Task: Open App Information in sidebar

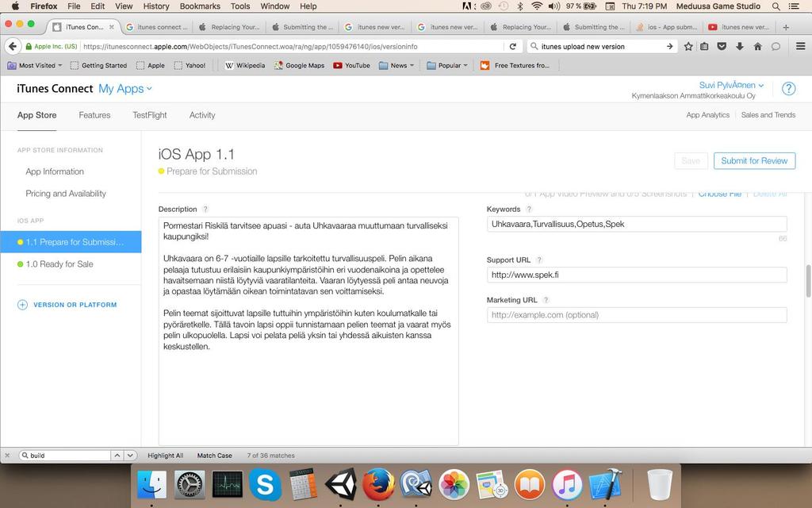Action: [55, 171]
